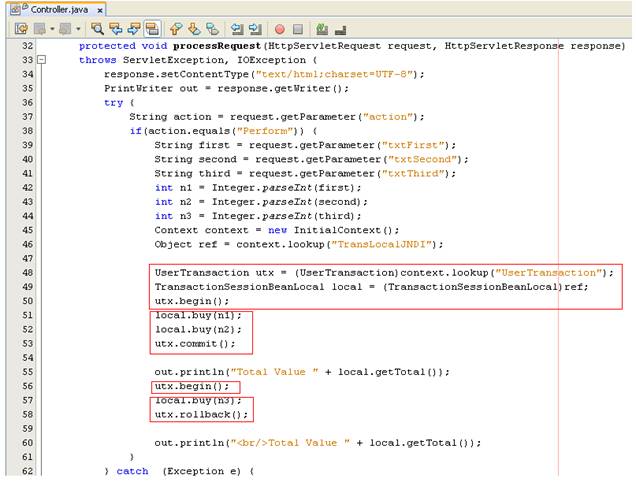Viewport: 636px width, 497px height.
Task: Click the "Total Value" println on line 55
Action: 302,372
